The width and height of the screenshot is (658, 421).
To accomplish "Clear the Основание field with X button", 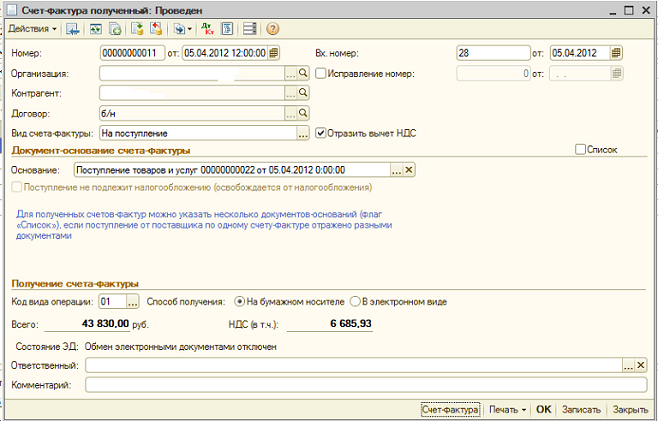I will 408,171.
